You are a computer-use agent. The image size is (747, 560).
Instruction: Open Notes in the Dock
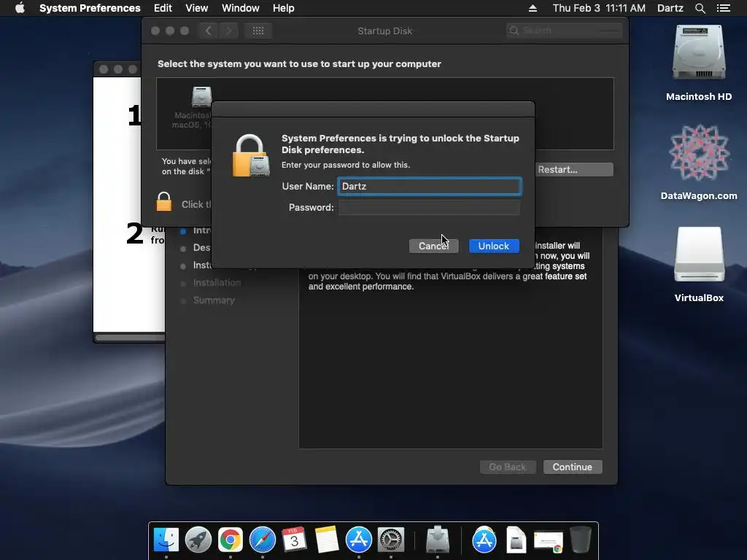pyautogui.click(x=326, y=540)
